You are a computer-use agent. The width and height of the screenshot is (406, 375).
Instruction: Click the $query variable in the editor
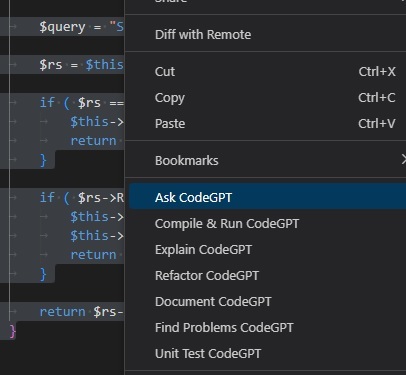pyautogui.click(x=62, y=27)
